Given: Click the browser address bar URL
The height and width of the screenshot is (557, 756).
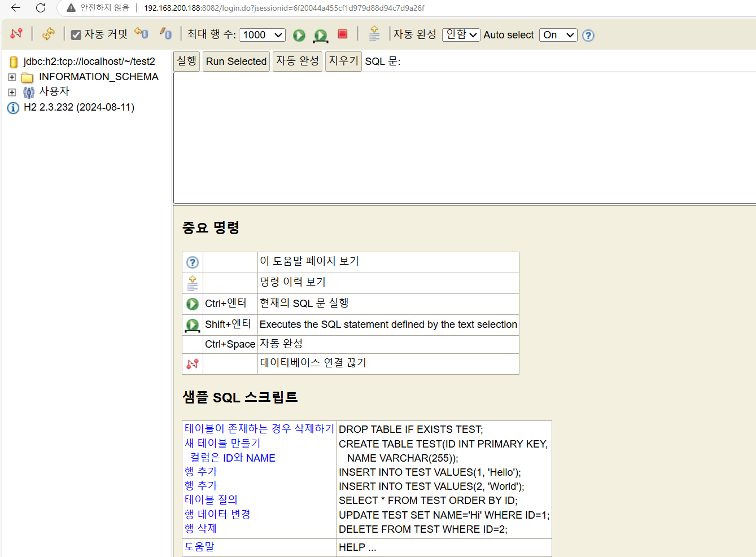Looking at the screenshot, I should point(284,8).
